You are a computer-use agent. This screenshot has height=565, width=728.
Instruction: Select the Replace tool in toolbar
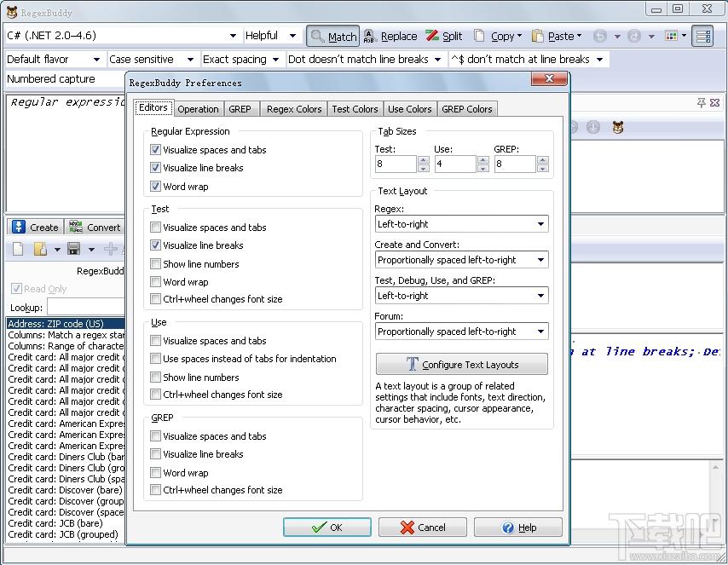390,36
